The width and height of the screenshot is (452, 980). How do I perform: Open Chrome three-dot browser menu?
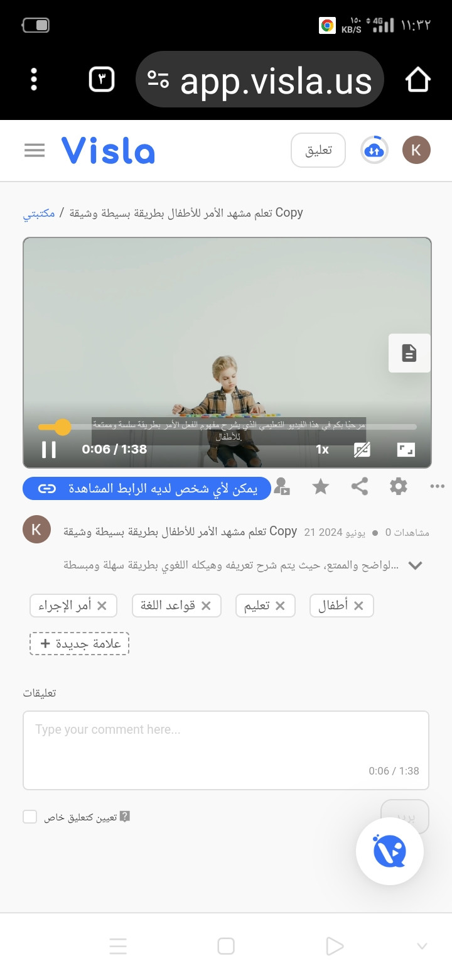tap(34, 80)
